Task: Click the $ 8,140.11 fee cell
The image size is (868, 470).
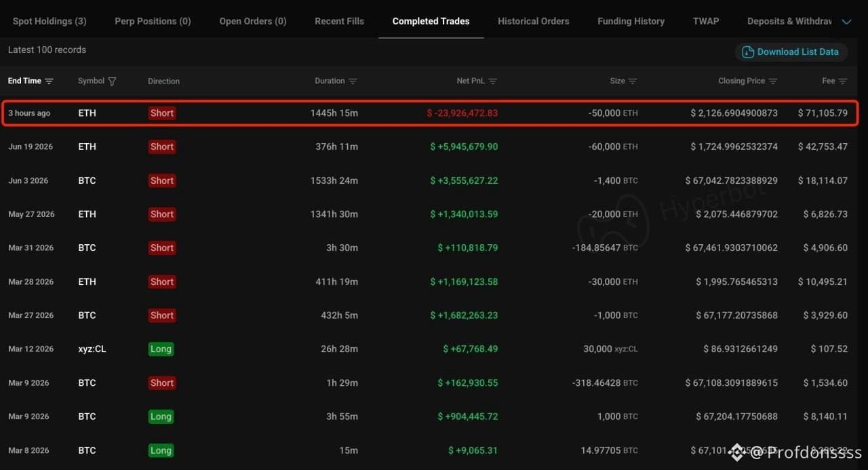Action: pos(825,416)
